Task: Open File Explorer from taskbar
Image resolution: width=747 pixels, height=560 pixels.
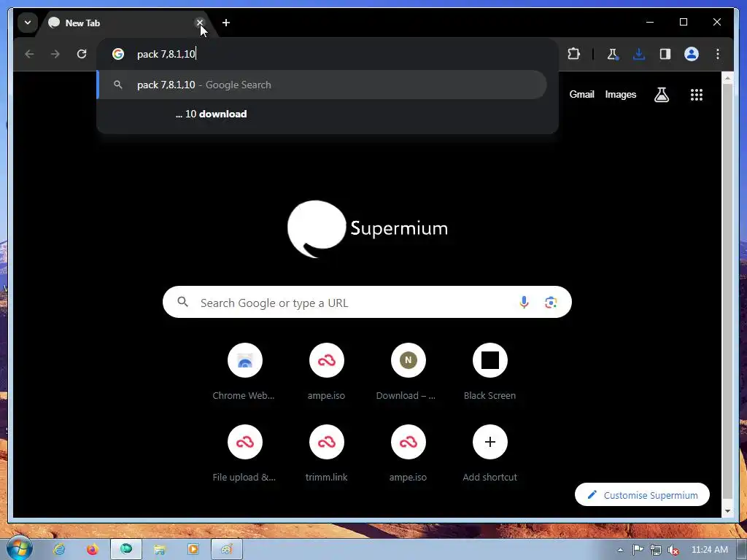Action: point(160,550)
